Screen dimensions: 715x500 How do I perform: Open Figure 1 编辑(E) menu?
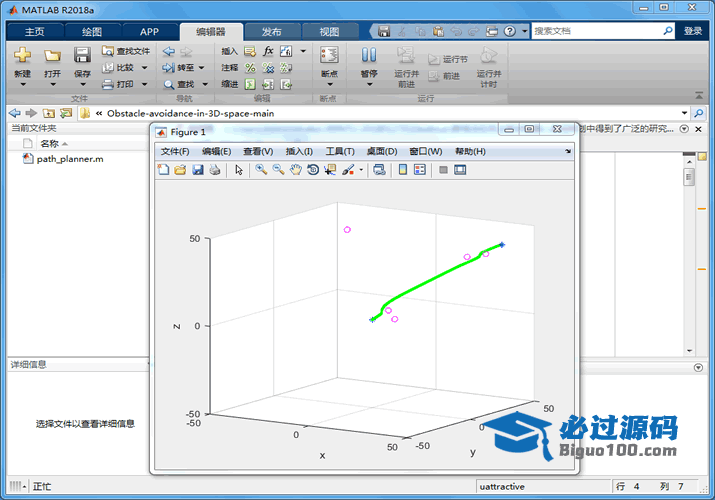pyautogui.click(x=217, y=151)
